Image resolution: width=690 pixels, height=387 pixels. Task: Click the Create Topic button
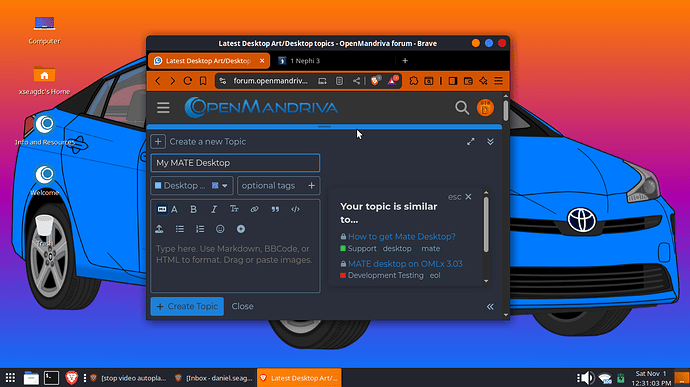[x=187, y=306]
